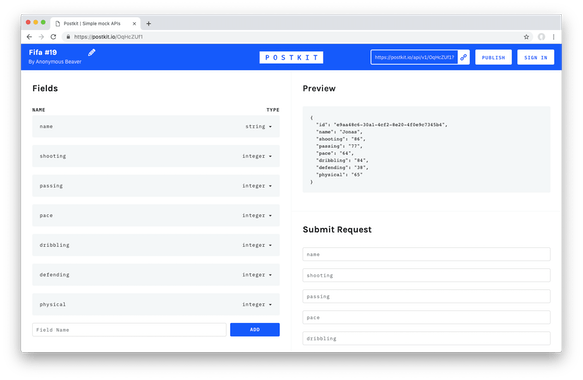Click the 'shooting' field row label

click(53, 156)
